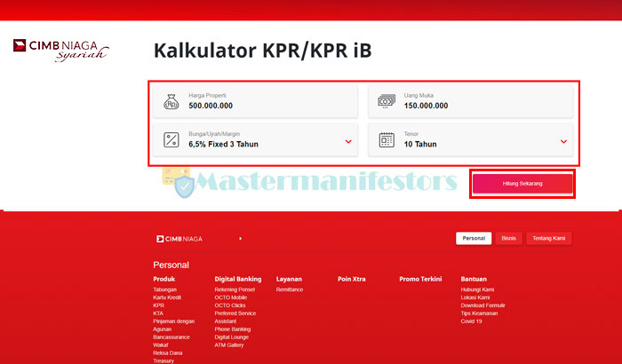The width and height of the screenshot is (622, 364).
Task: Open the Phone Banking link
Action: [233, 329]
